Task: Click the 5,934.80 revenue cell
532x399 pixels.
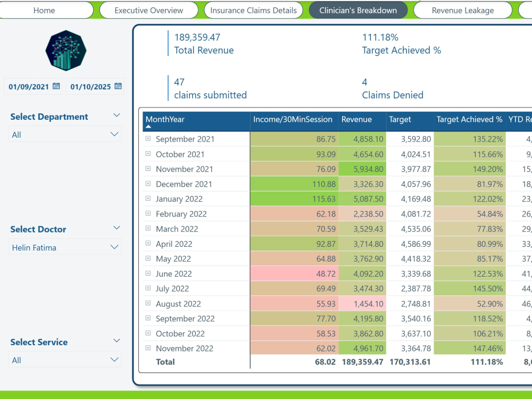Action: pyautogui.click(x=362, y=169)
